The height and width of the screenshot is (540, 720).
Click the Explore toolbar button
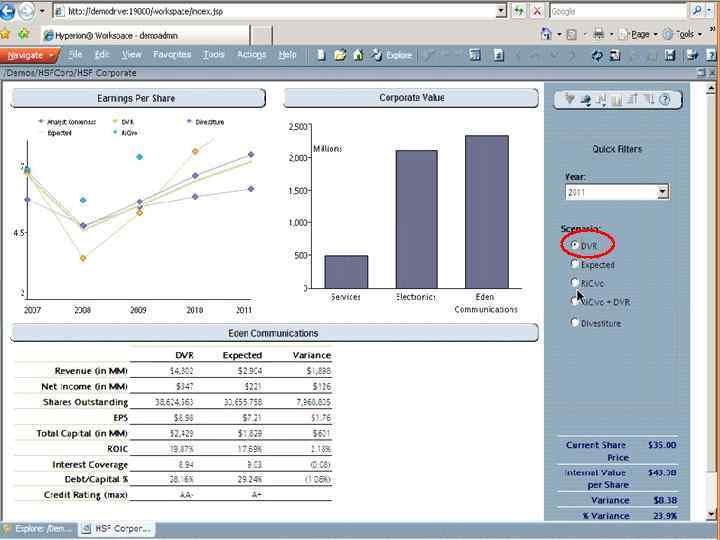coord(392,56)
